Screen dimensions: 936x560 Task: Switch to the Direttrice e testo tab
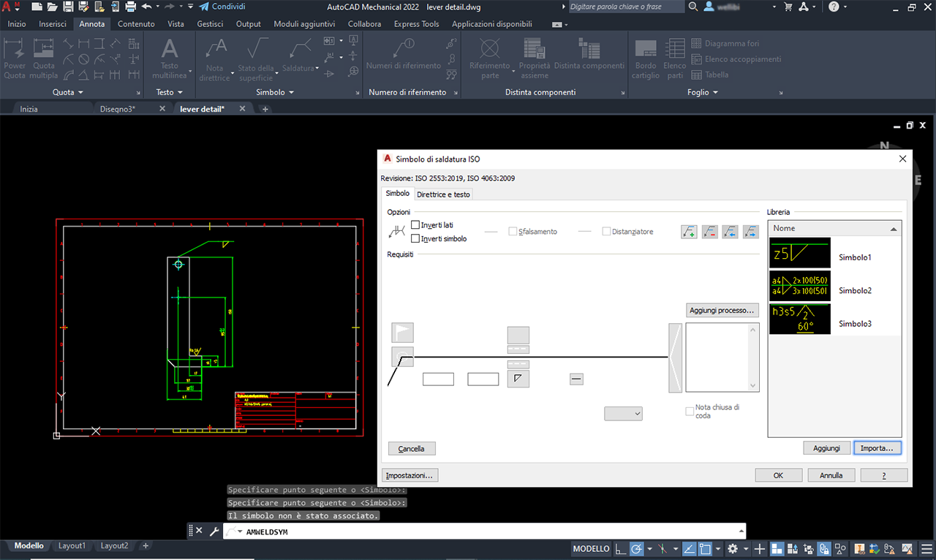pyautogui.click(x=443, y=194)
